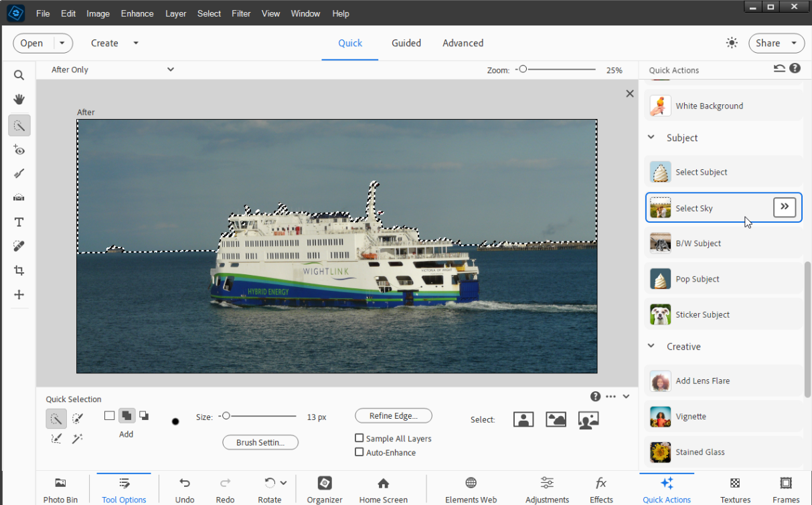
Task: Select the Spot Healing Brush tool
Action: [19, 245]
